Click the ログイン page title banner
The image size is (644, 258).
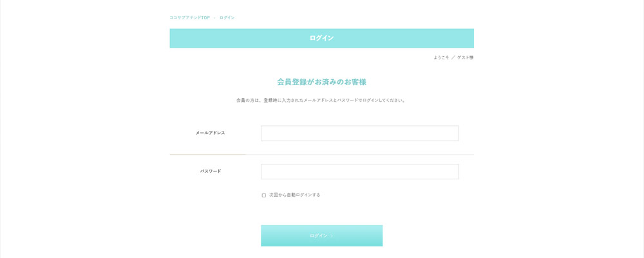pyautogui.click(x=321, y=38)
